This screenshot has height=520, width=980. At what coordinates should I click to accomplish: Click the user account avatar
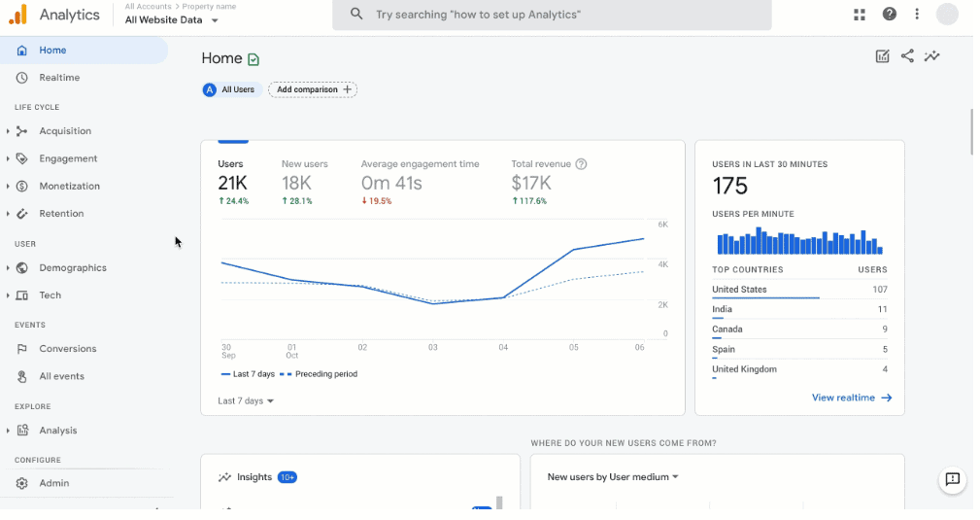coord(947,15)
